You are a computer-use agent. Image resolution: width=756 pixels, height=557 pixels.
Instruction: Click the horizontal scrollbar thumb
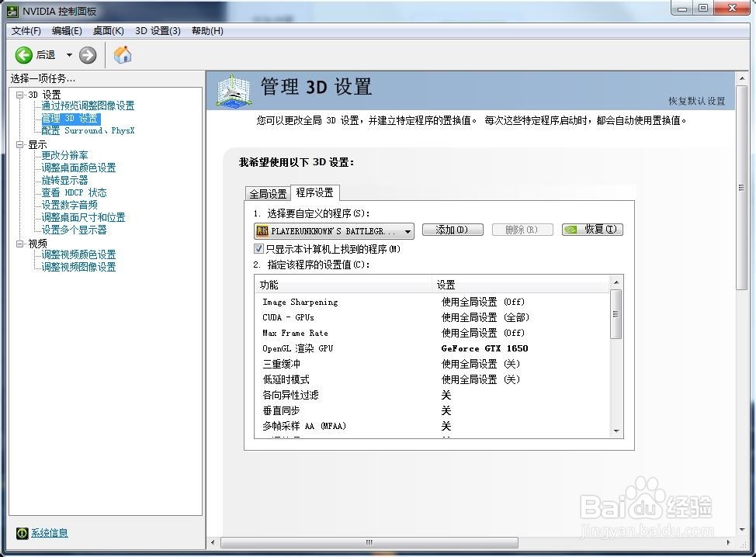[369, 542]
